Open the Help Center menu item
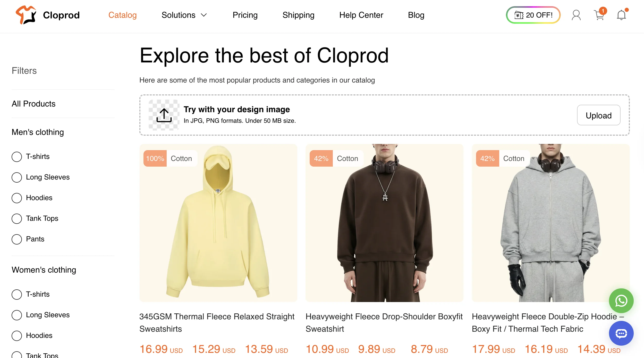The width and height of the screenshot is (644, 358). (361, 15)
